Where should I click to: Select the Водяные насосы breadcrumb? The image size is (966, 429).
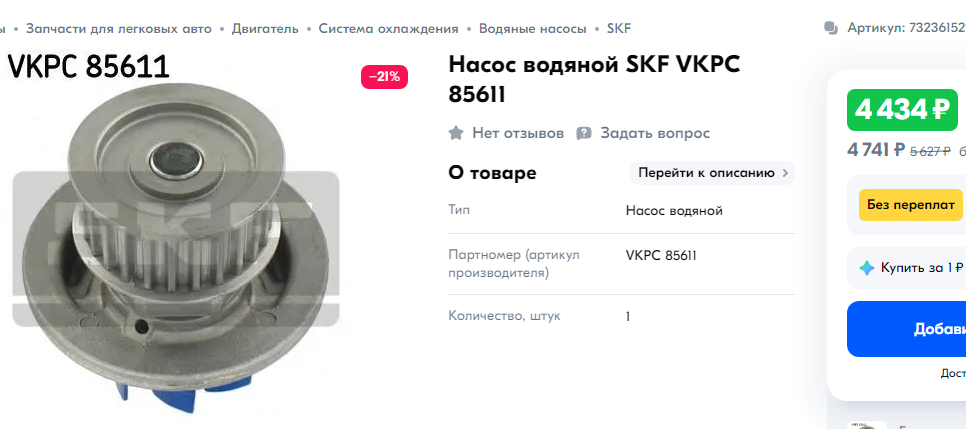tap(533, 28)
